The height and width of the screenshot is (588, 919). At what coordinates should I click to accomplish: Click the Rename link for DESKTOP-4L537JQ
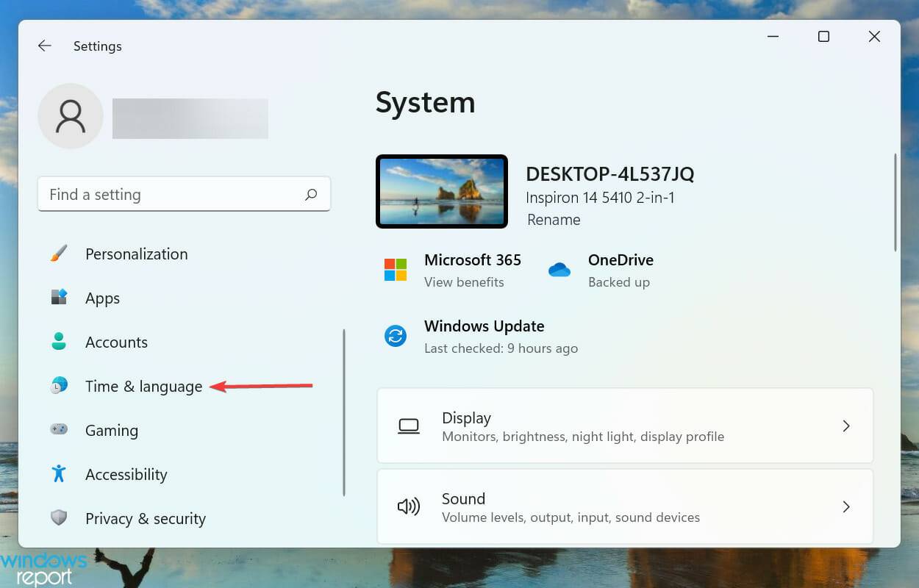coord(553,219)
